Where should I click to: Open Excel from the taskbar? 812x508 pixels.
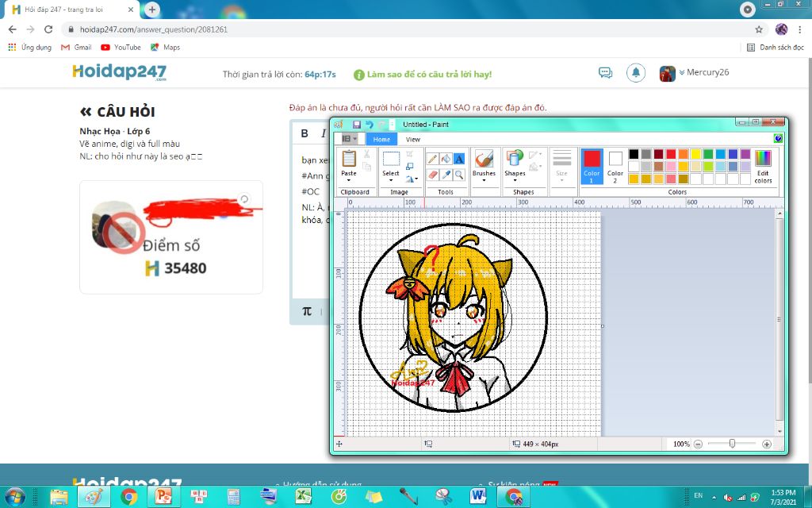pos(304,497)
